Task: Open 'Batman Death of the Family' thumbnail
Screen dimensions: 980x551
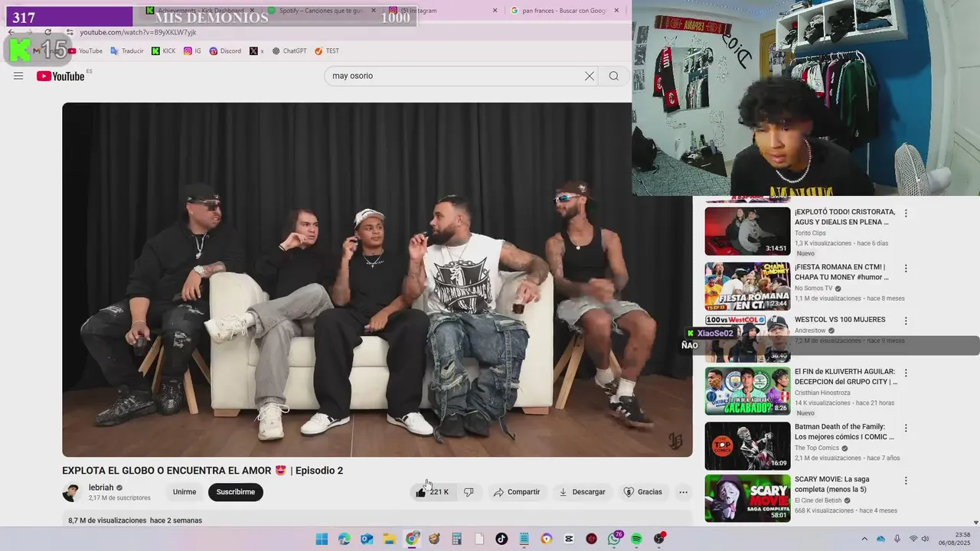Action: [x=747, y=446]
